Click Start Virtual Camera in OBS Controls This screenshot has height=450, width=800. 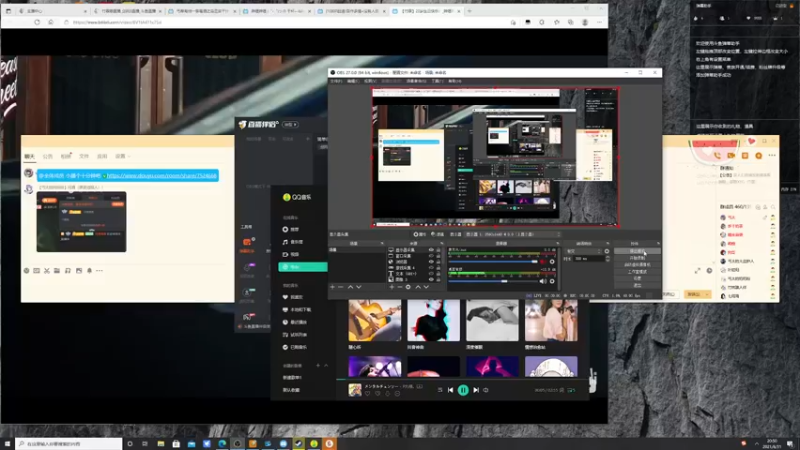click(637, 265)
